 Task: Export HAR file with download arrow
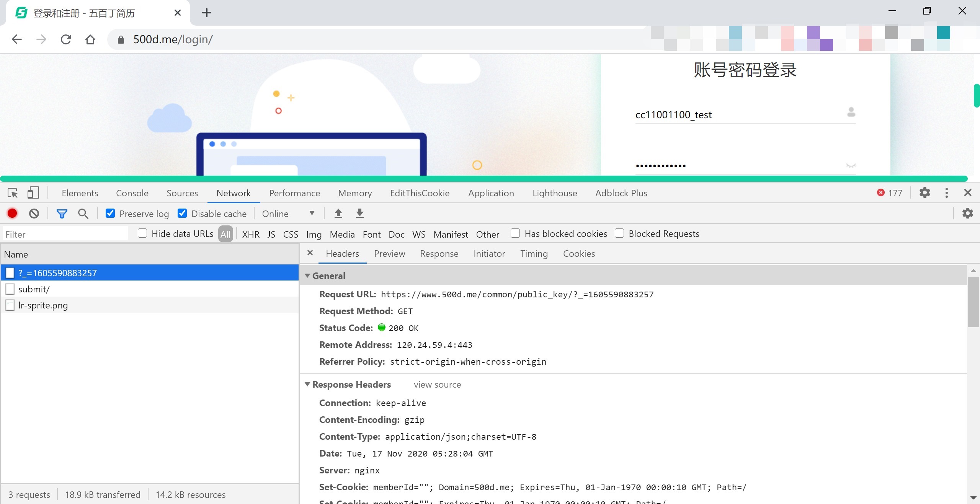[x=359, y=213]
